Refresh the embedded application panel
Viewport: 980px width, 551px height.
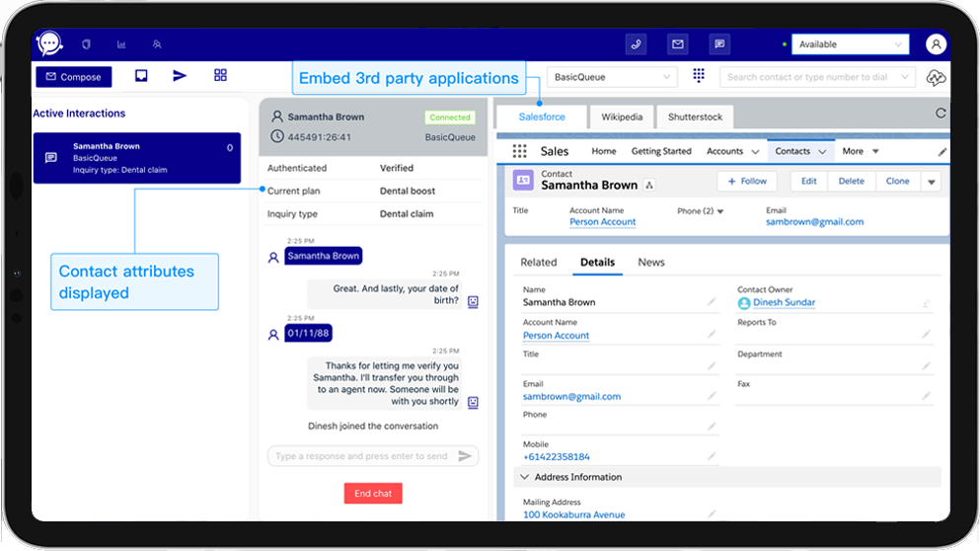pos(940,114)
